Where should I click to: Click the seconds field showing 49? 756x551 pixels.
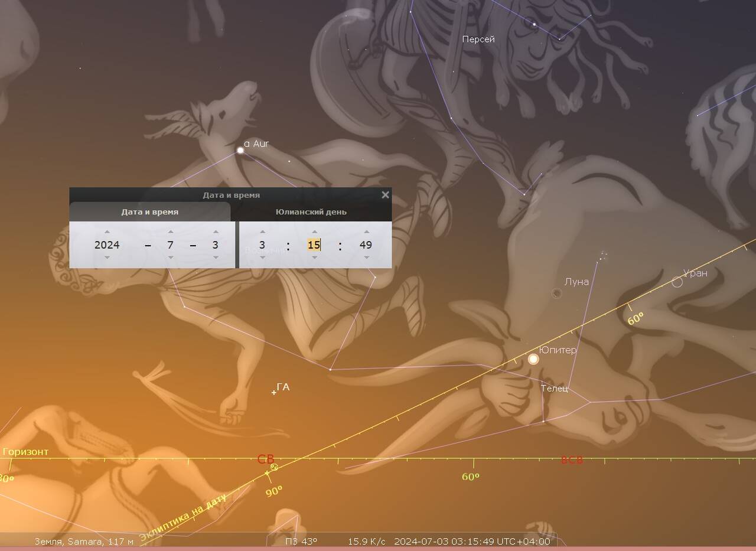[366, 244]
